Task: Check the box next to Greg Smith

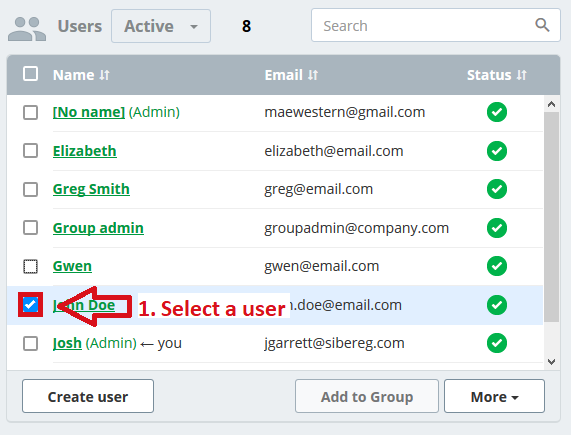Action: (31, 189)
